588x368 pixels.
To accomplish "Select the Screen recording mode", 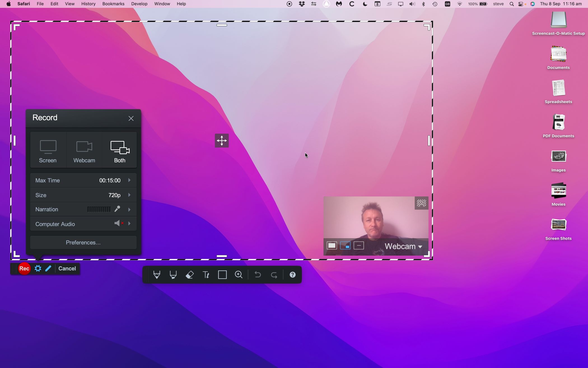I will click(x=48, y=151).
